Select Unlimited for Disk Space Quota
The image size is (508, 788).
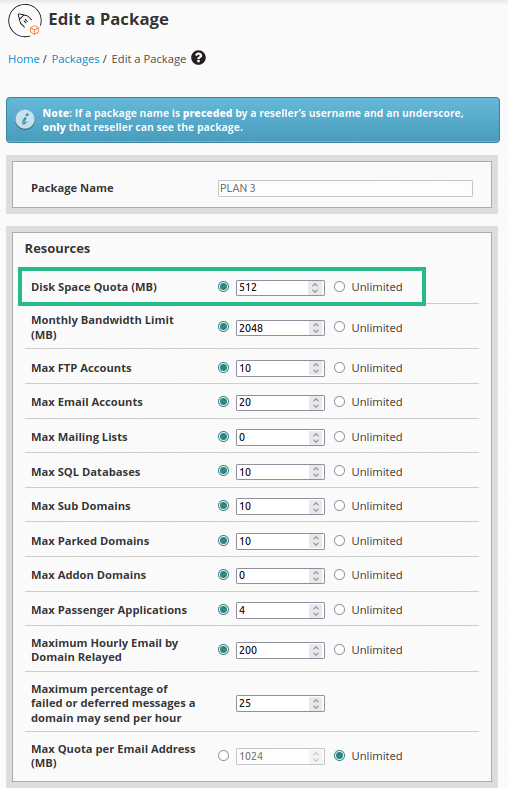click(340, 286)
